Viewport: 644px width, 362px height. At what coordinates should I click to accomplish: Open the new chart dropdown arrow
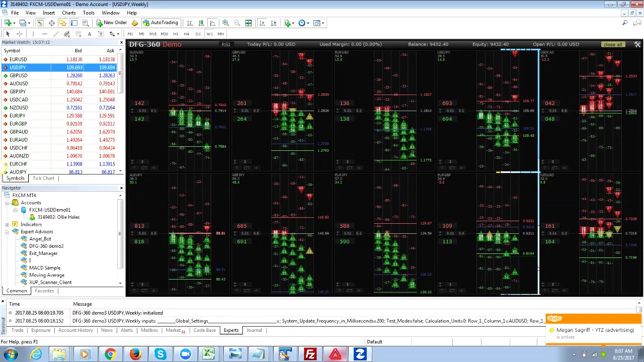click(x=14, y=23)
